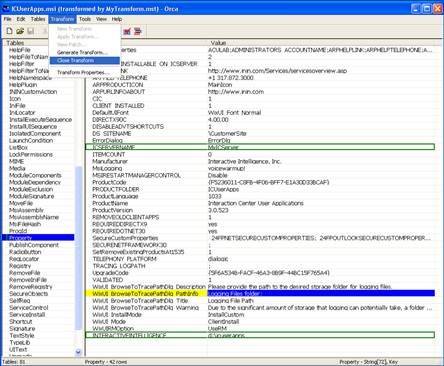Open the Help menu
Viewport: 444px width, 366px height.
(117, 19)
